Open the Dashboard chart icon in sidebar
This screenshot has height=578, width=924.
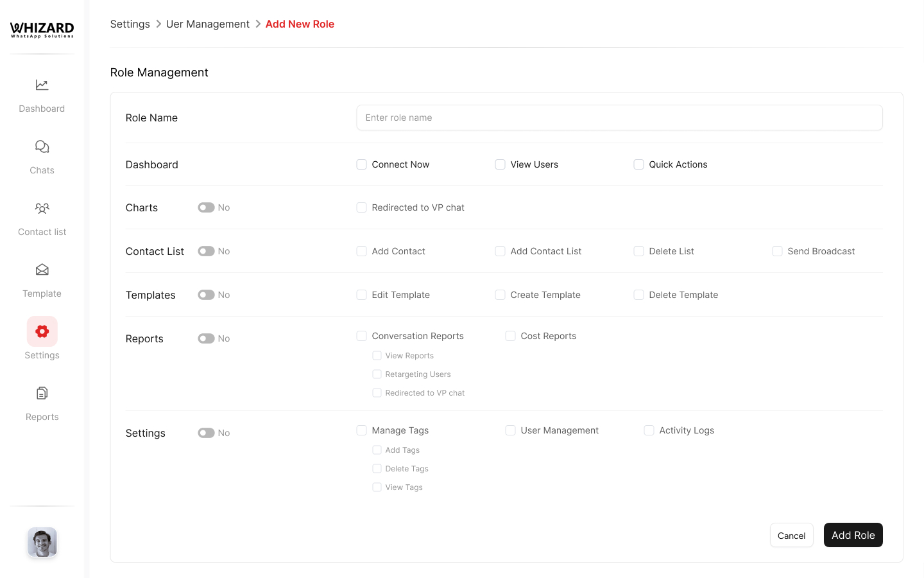tap(42, 85)
